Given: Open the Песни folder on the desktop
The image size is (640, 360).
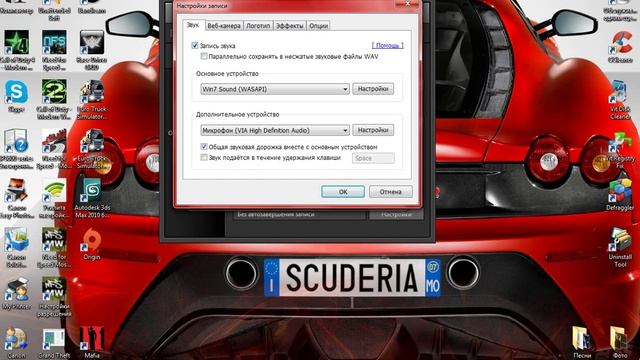Looking at the screenshot, I should click(581, 339).
